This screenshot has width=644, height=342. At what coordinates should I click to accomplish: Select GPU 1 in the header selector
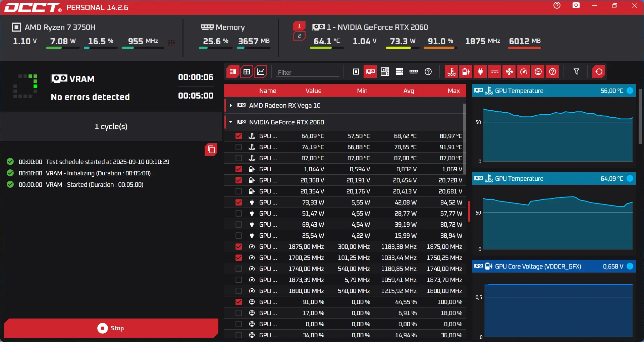coord(299,26)
